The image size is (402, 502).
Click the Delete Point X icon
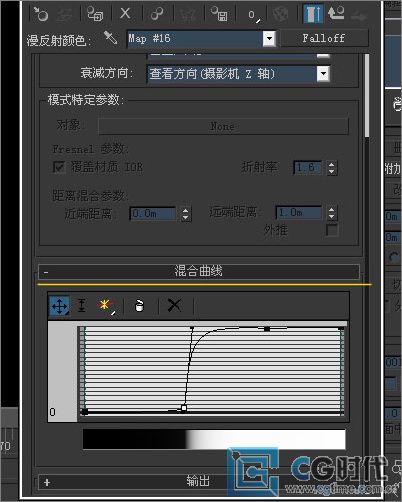pyautogui.click(x=174, y=305)
